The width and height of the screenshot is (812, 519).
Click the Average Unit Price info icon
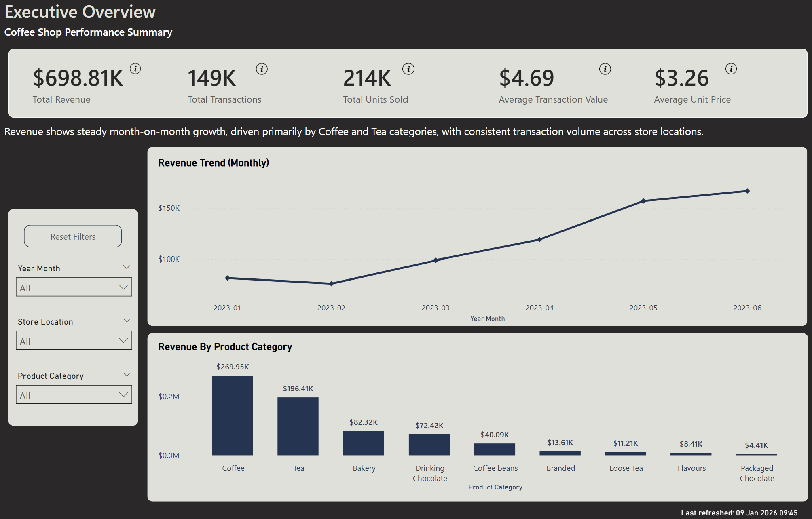[x=730, y=69]
